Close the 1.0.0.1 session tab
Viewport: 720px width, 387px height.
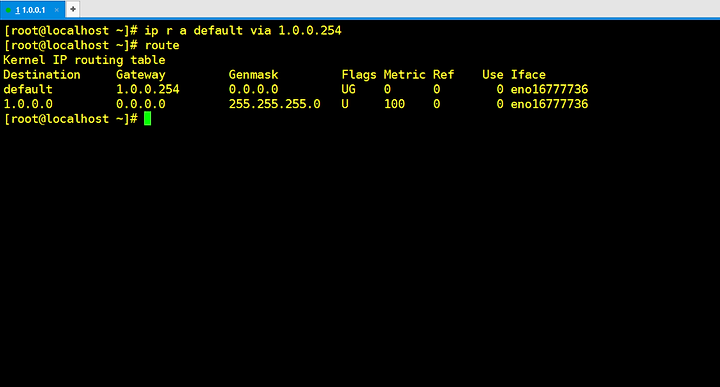56,10
